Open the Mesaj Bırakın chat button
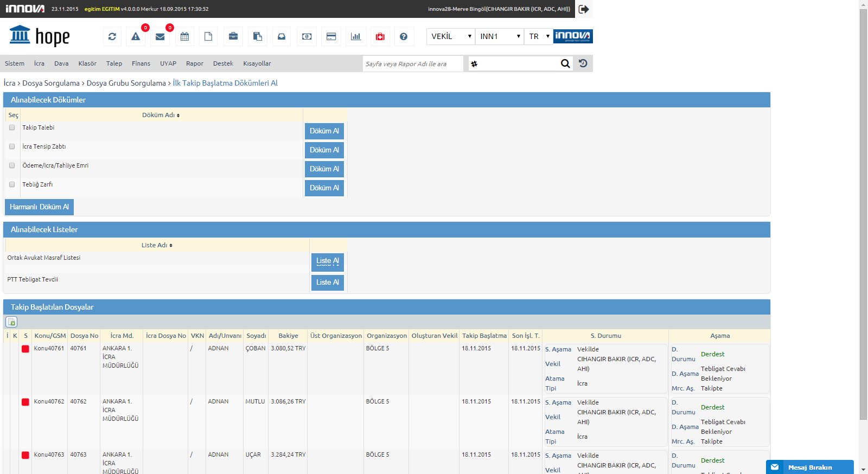This screenshot has width=868, height=474. 810,467
